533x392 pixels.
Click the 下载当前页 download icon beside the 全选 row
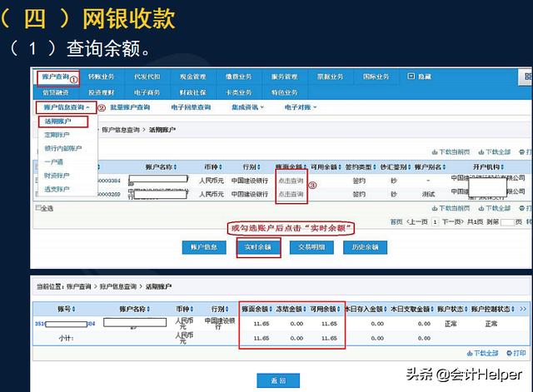435,208
